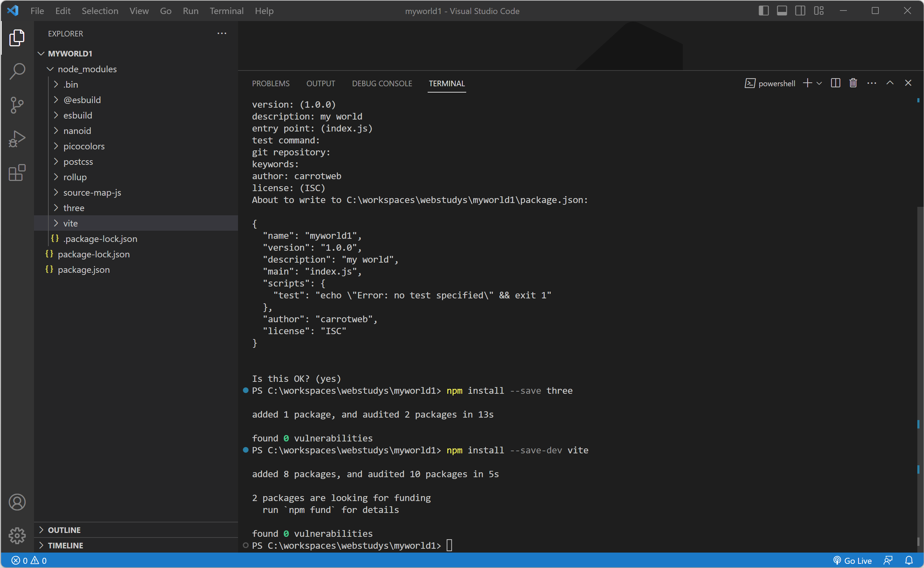Image resolution: width=924 pixels, height=568 pixels.
Task: Click Go Live in the status bar
Action: coord(852,561)
